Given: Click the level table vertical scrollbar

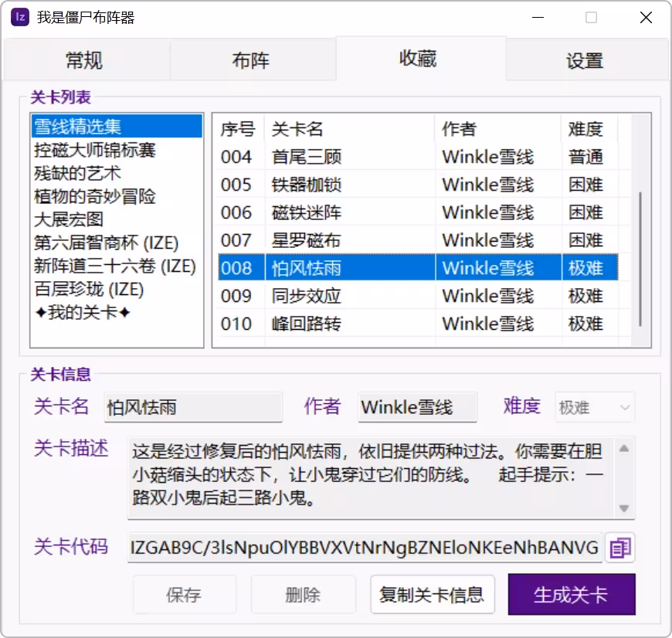Looking at the screenshot, I should point(640,260).
